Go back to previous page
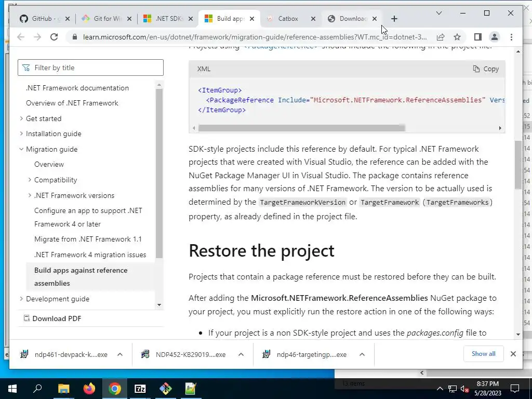The height and width of the screenshot is (399, 532). tap(21, 37)
